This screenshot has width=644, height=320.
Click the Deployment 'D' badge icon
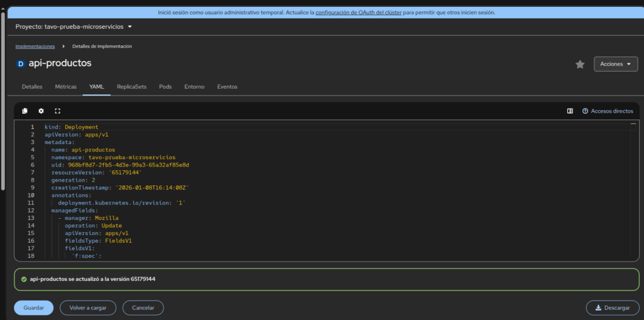click(21, 64)
